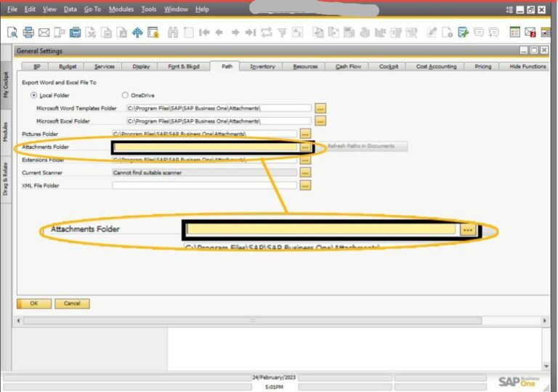
Task: Browse for the Pictures Folder
Action: [x=305, y=134]
